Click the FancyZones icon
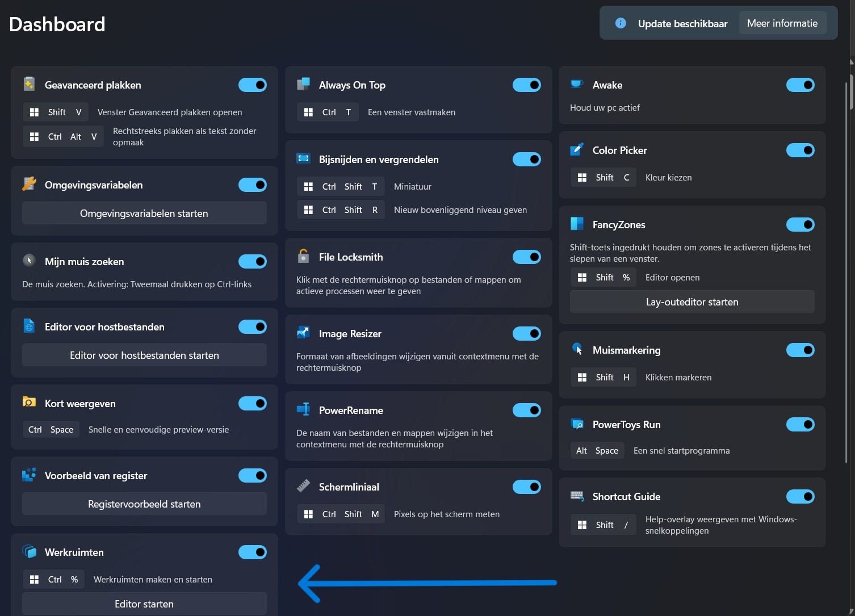 click(x=577, y=224)
